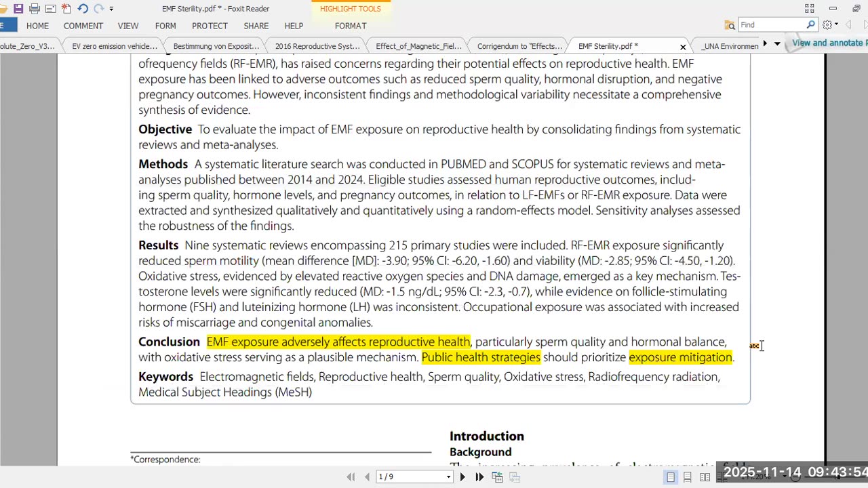Image resolution: width=868 pixels, height=488 pixels.
Task: Click the Email document icon
Action: 50,9
